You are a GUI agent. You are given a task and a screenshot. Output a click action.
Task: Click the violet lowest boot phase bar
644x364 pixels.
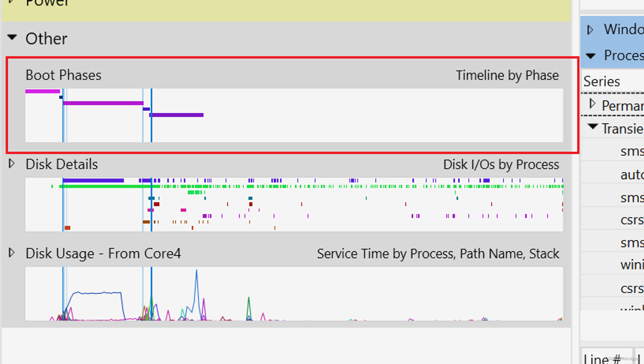point(176,115)
